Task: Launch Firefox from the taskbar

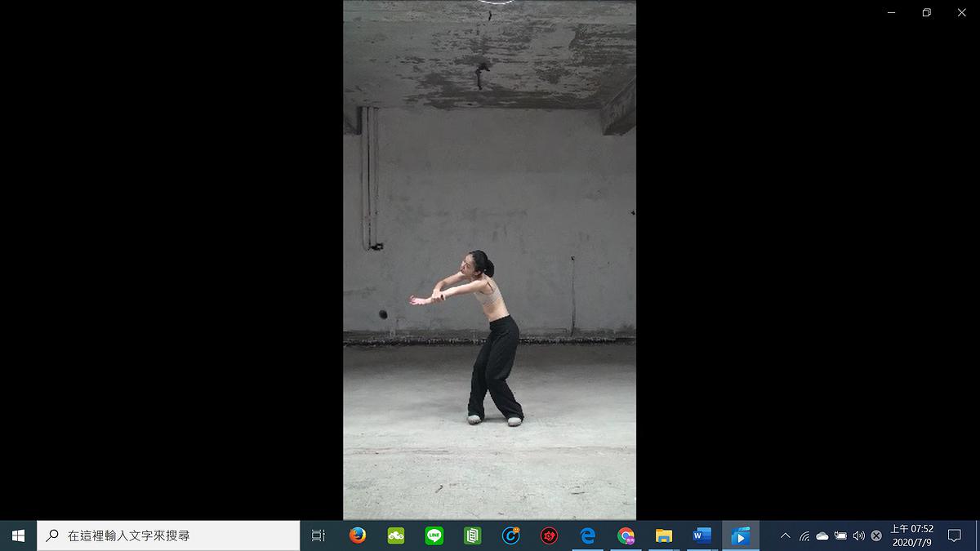Action: click(x=357, y=535)
